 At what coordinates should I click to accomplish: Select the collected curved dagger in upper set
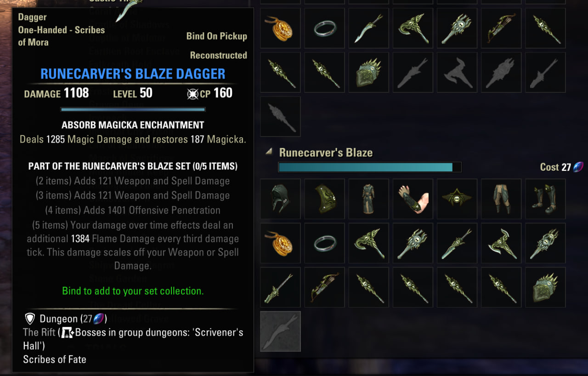pyautogui.click(x=368, y=28)
